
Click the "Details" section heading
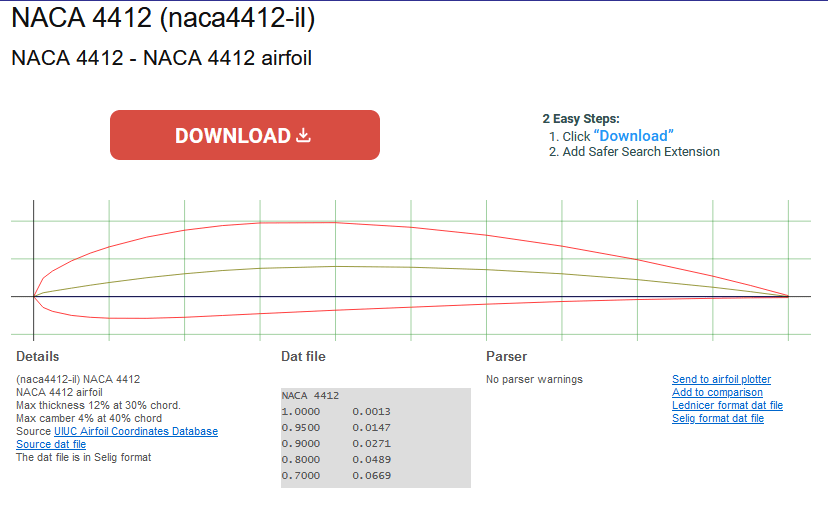[x=38, y=357]
